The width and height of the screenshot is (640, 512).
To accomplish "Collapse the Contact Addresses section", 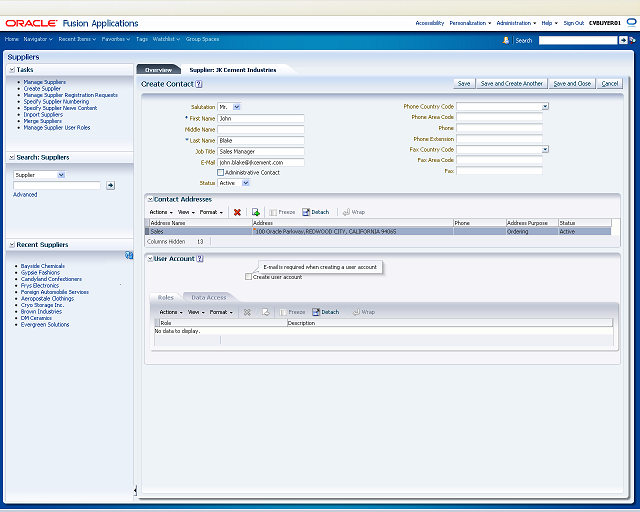I will click(x=150, y=199).
